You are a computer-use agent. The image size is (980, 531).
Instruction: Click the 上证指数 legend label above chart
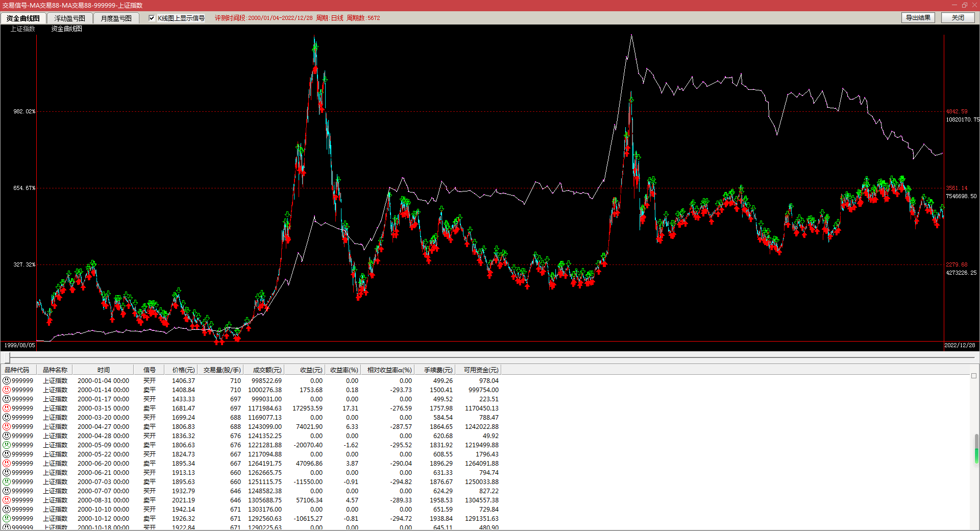[23, 29]
